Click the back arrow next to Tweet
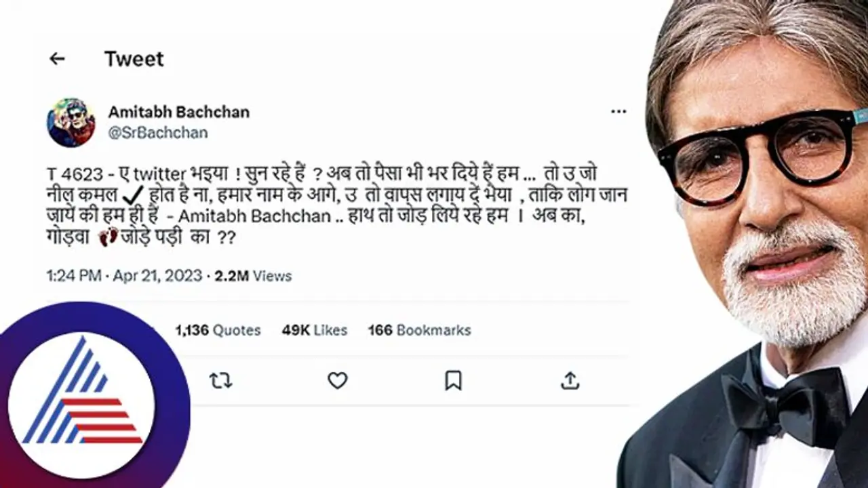 [x=57, y=59]
